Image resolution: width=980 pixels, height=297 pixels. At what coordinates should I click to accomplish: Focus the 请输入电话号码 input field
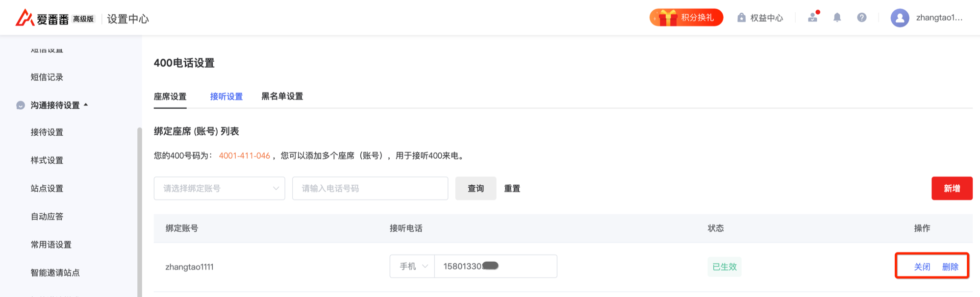[x=370, y=188]
